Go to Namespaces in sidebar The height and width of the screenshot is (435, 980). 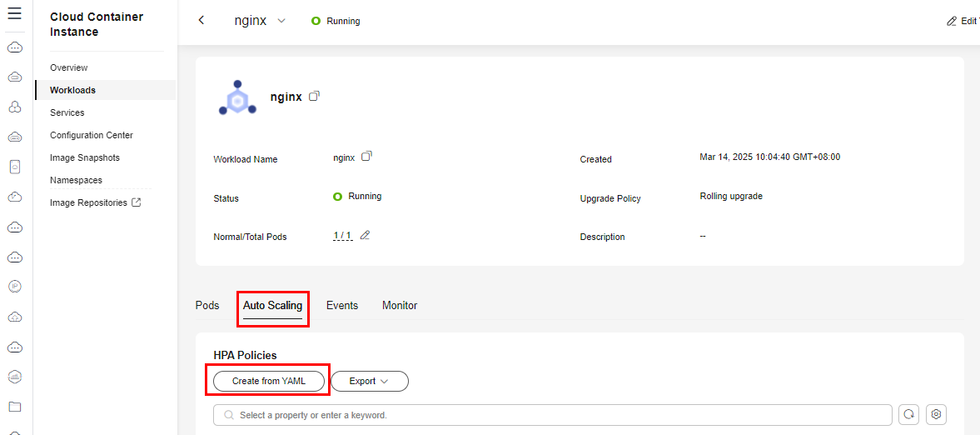click(x=77, y=180)
